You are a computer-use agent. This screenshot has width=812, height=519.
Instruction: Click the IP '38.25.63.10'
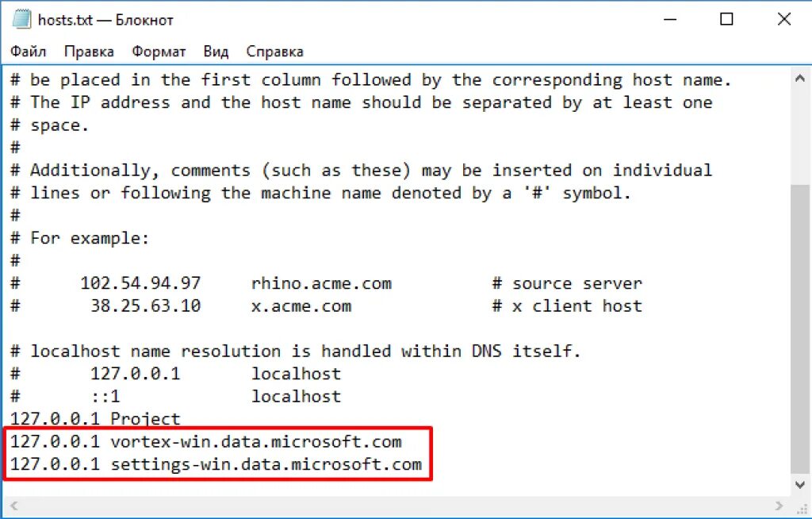pos(146,306)
